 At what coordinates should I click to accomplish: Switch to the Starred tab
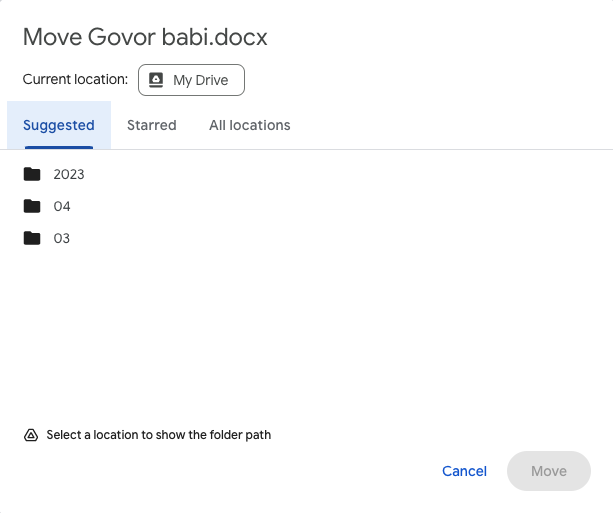(152, 125)
